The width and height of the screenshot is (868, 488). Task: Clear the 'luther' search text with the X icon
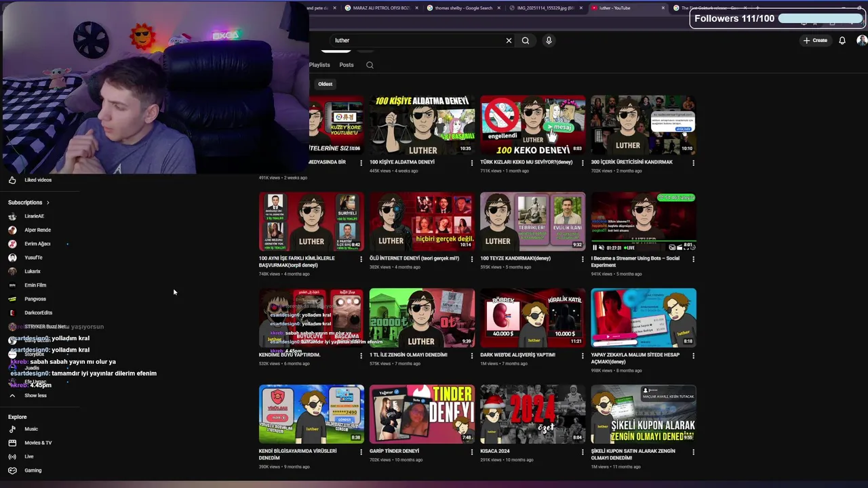click(x=509, y=41)
